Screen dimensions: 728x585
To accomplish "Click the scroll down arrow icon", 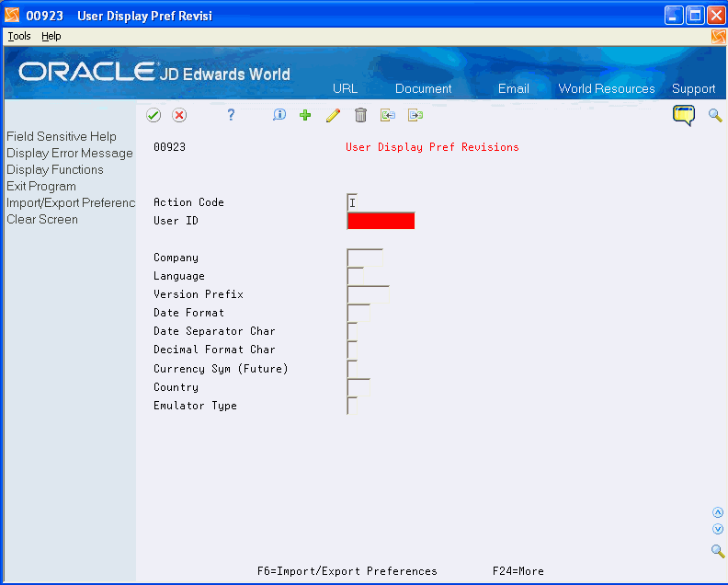I will click(x=718, y=529).
